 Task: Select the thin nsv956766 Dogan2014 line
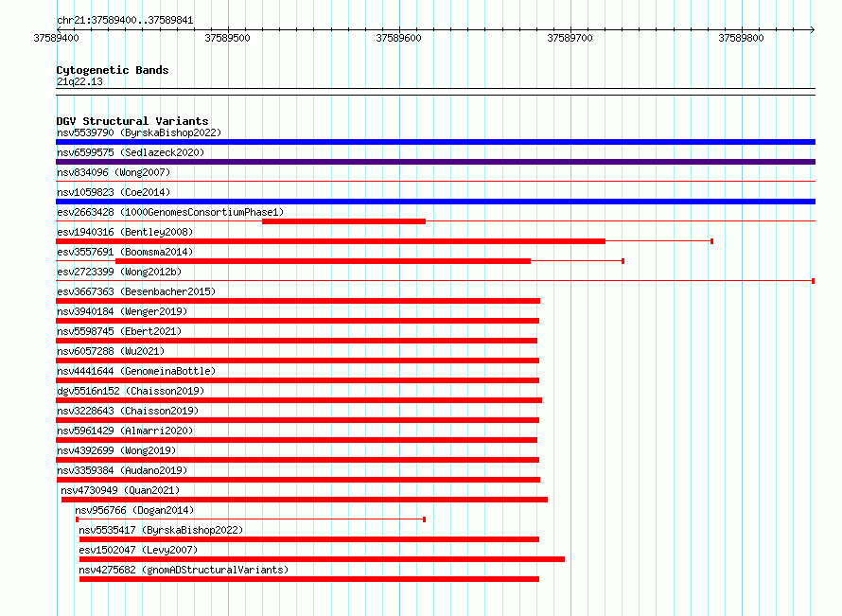251,519
